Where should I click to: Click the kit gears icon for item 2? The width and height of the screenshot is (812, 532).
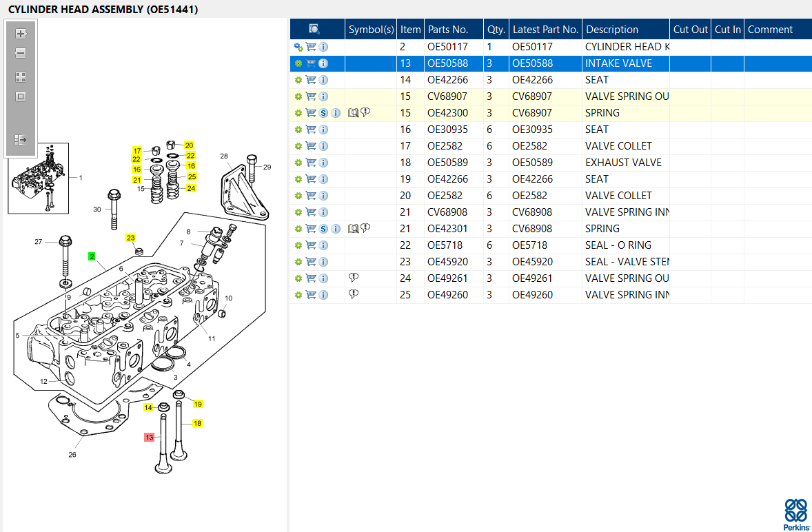pyautogui.click(x=298, y=47)
